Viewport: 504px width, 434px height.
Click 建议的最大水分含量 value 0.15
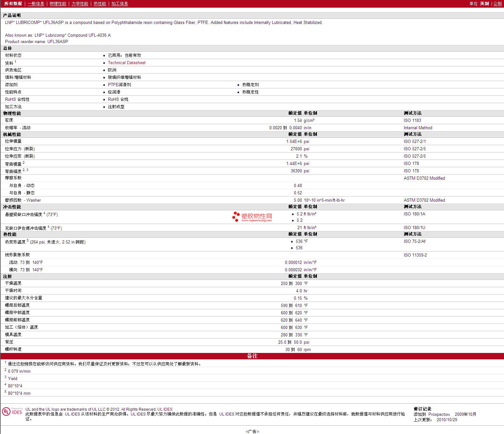click(x=298, y=298)
